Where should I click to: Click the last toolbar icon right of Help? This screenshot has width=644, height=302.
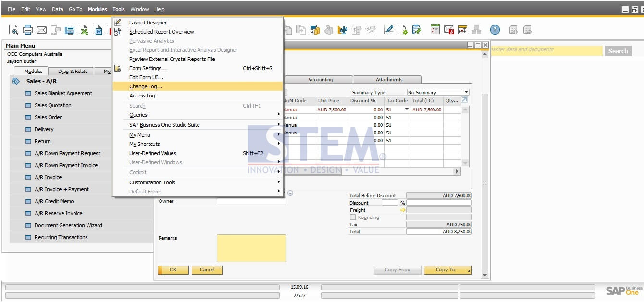(x=527, y=30)
